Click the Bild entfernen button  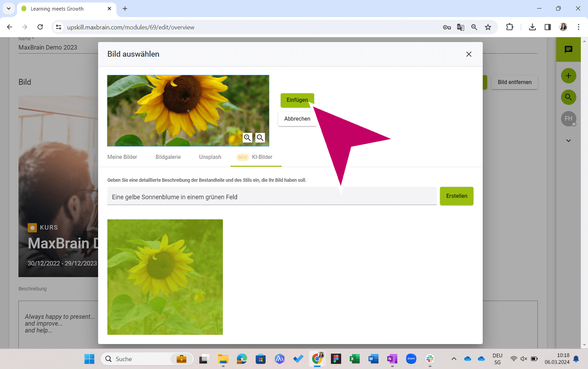point(514,82)
